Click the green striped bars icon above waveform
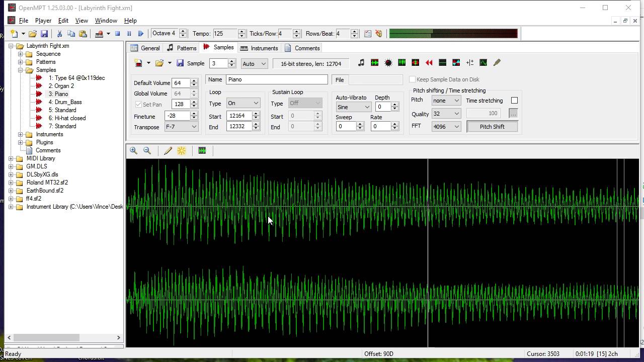This screenshot has height=362, width=644. 202,150
